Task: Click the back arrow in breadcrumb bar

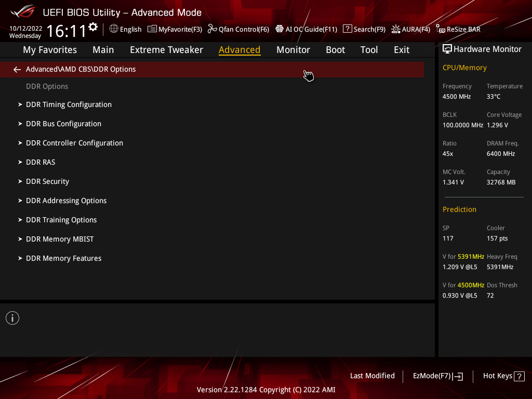Action: tap(17, 70)
